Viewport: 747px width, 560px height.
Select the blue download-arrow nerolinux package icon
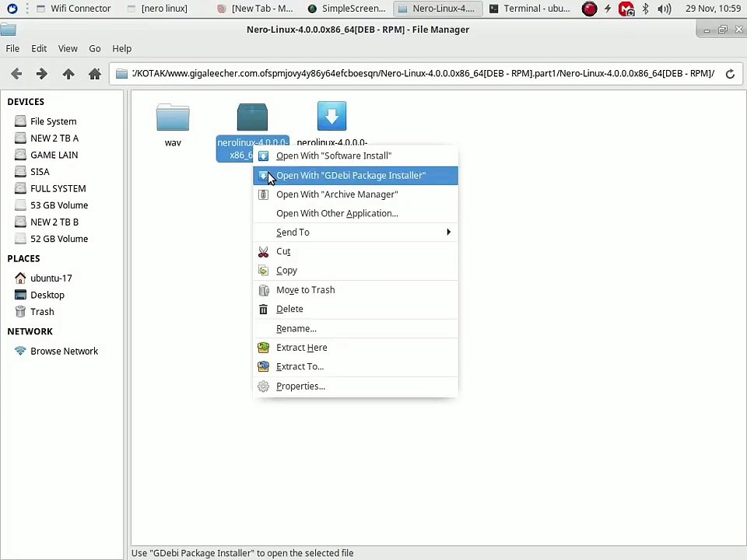(x=331, y=116)
